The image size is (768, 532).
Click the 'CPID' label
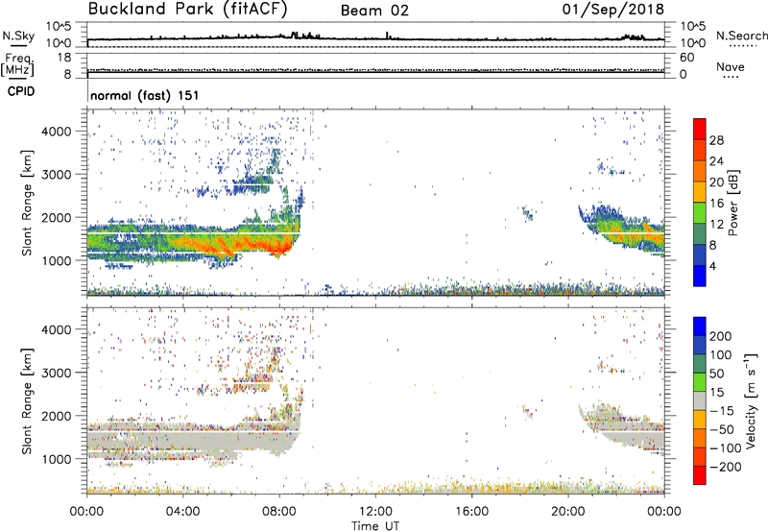21,91
